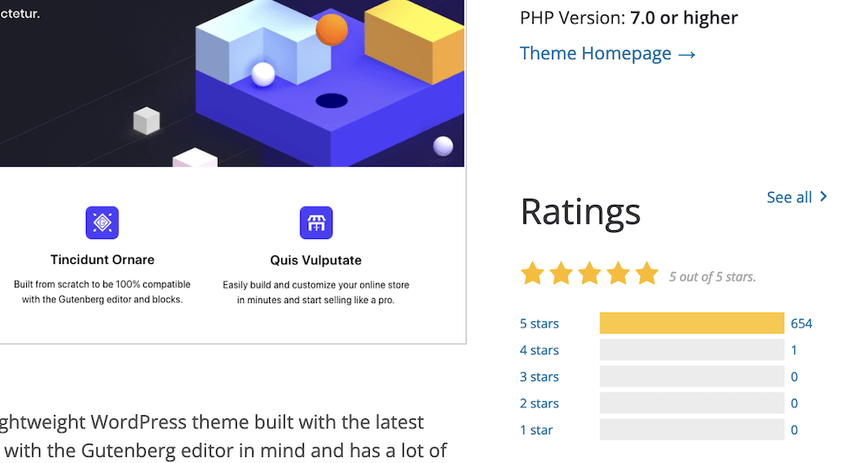Click the 654 five-star count
This screenshot has height=463, width=868.
click(x=801, y=323)
